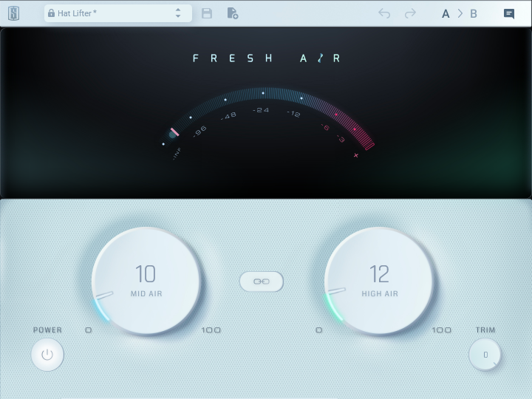Save the current preset with the disk icon
The image size is (532, 399).
pos(207,13)
